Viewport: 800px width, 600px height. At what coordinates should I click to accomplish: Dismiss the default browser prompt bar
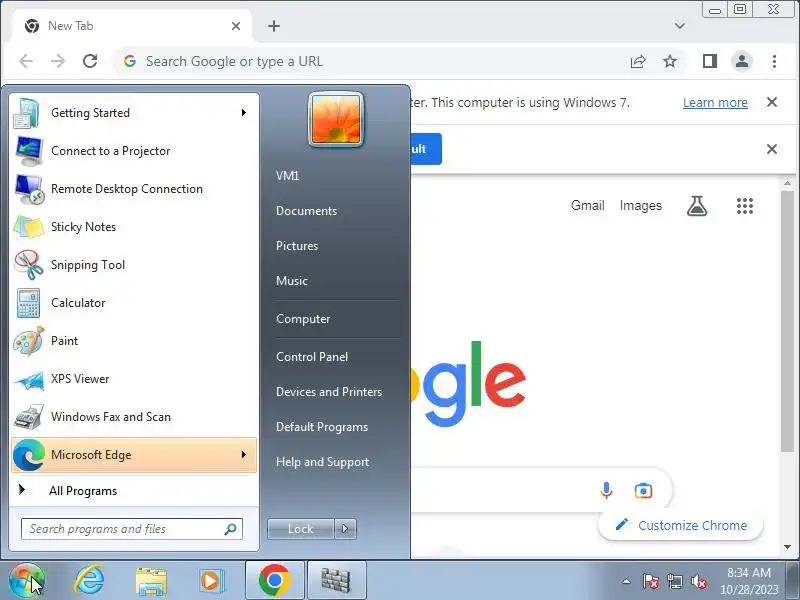click(x=772, y=149)
